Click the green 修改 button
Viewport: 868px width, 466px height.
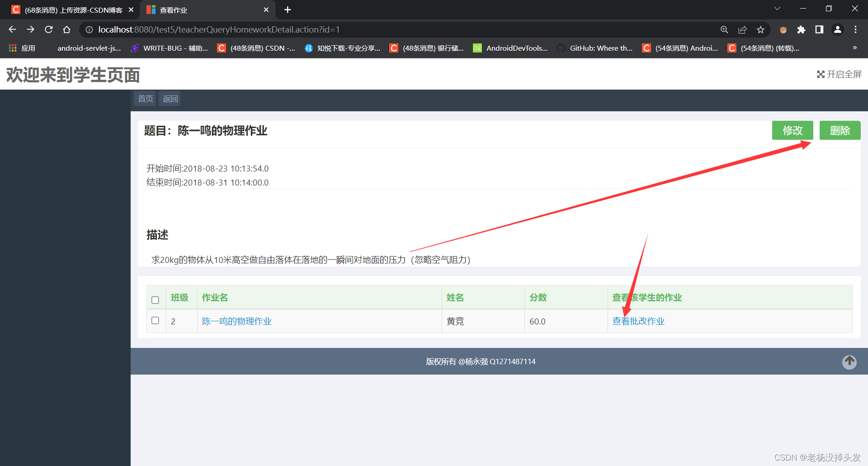tap(793, 130)
